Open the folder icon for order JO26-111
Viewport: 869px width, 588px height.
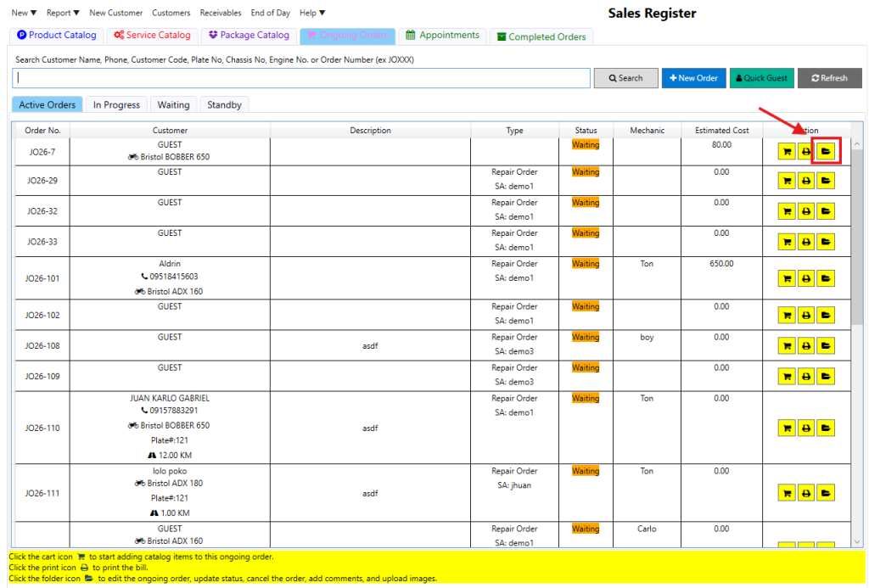[826, 493]
